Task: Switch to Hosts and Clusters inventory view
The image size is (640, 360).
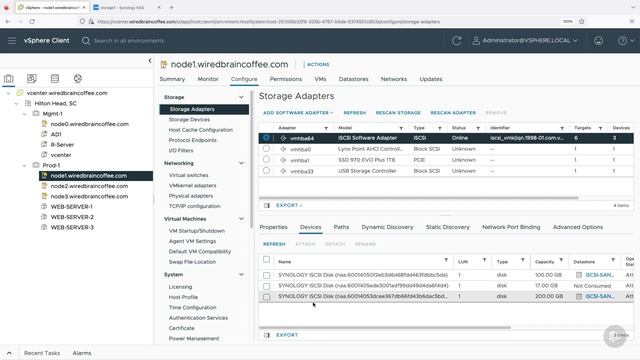Action: click(9, 78)
